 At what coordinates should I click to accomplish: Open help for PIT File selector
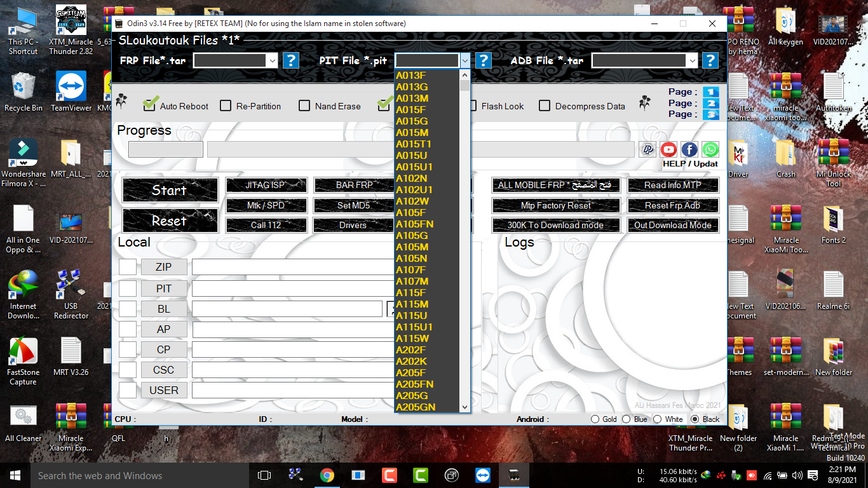tap(484, 60)
